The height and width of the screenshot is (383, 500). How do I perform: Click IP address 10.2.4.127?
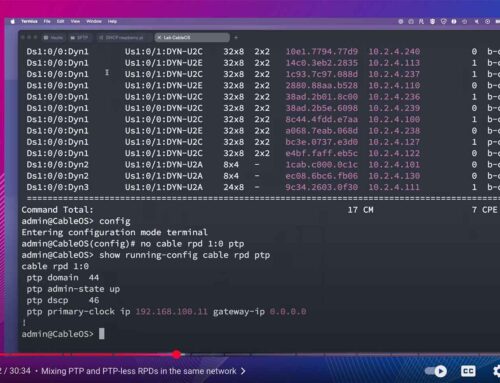[x=394, y=142]
